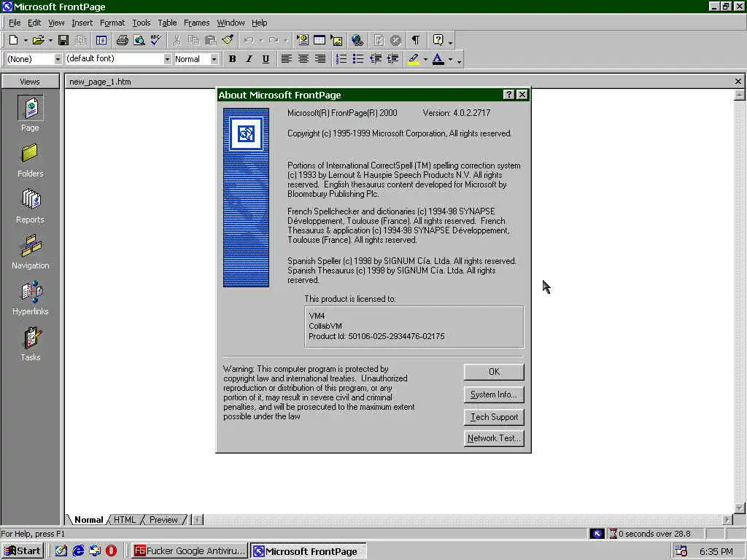Click the Save diskette icon
This screenshot has height=560, width=747.
point(63,41)
